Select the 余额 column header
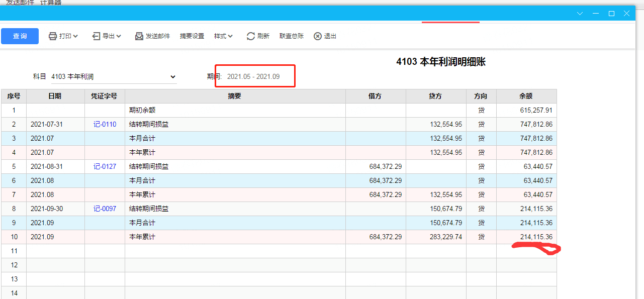This screenshot has width=644, height=299. [526, 96]
